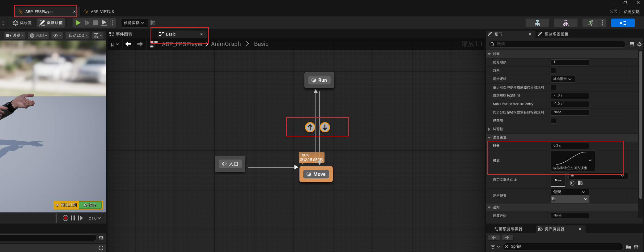Screen dimensions: 644x252
Task: Enable the 双向 (bidirectional) checkbox
Action: pyautogui.click(x=553, y=71)
